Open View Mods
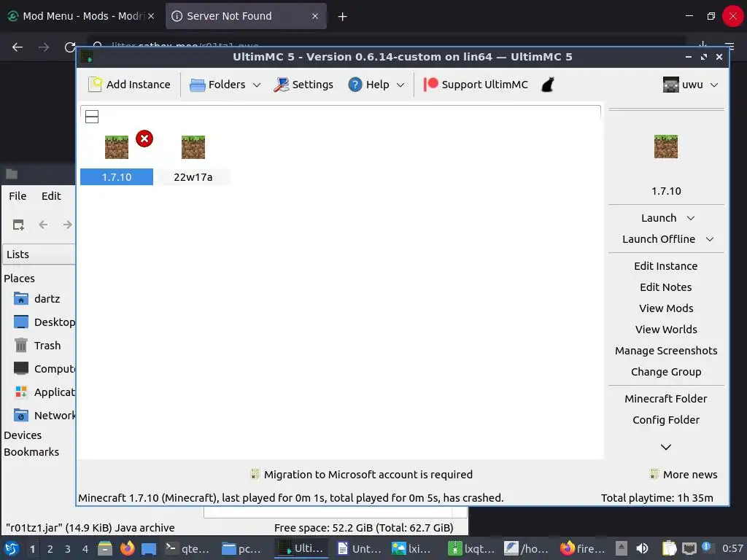 click(666, 308)
